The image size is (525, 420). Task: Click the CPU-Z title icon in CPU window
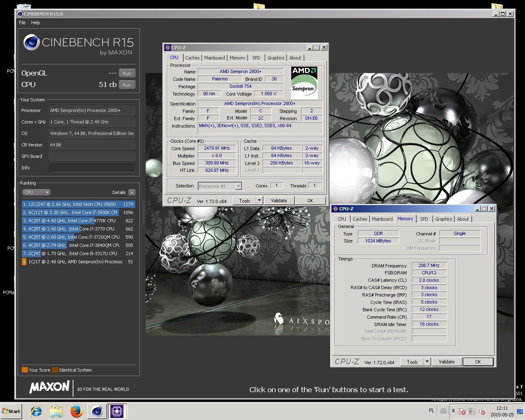pyautogui.click(x=167, y=48)
